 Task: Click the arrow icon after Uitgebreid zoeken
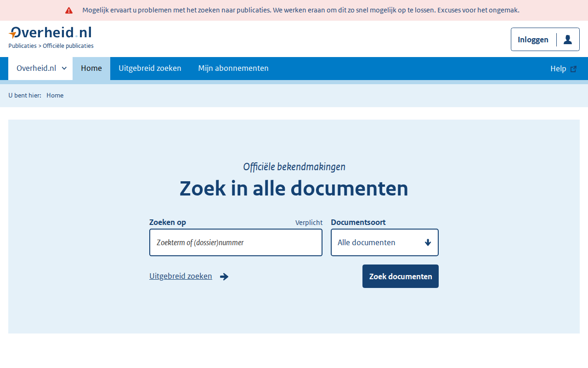click(224, 276)
